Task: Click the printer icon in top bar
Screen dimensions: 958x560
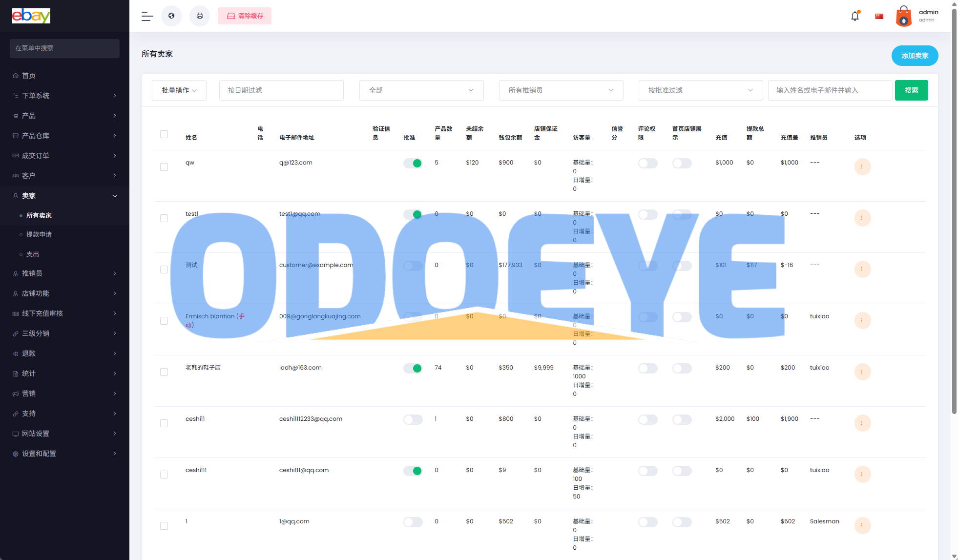Action: (x=200, y=16)
